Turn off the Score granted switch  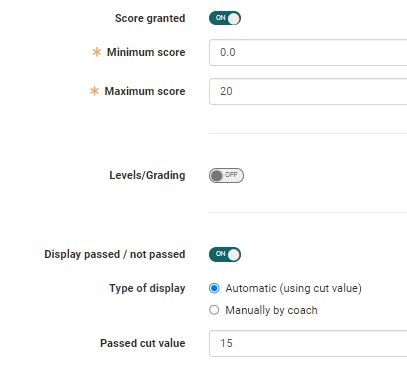(x=225, y=18)
